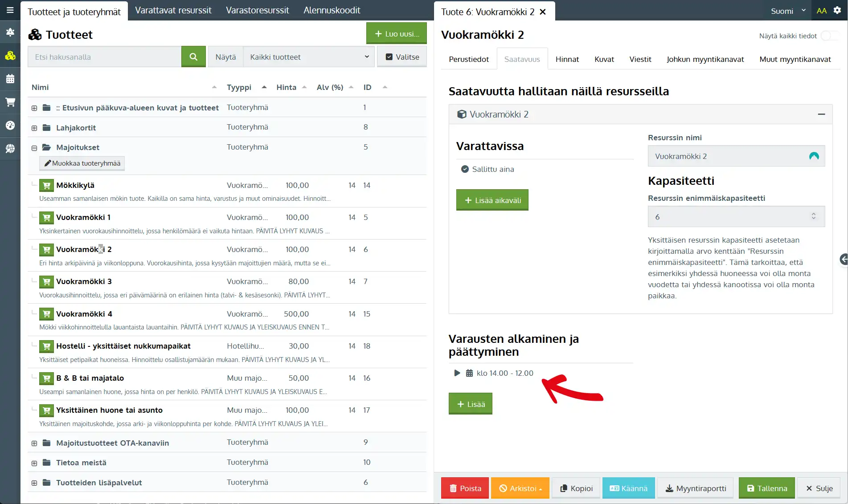Viewport: 848px width, 504px height.
Task: Click the green search magnifier button
Action: (193, 57)
